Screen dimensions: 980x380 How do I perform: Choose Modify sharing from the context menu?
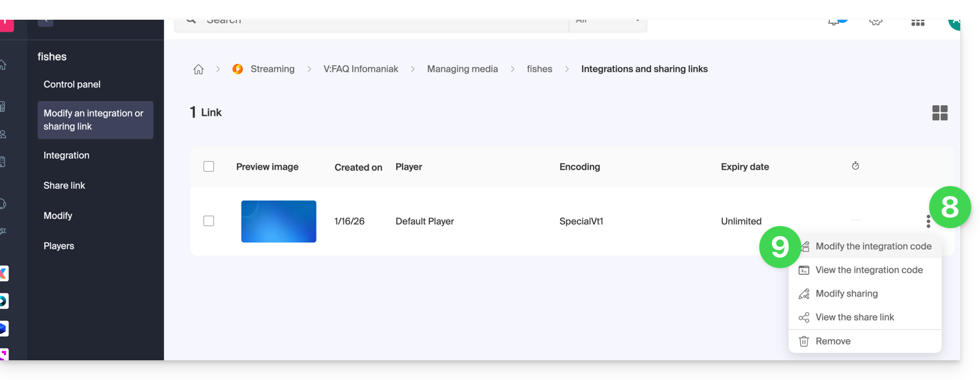click(x=846, y=294)
